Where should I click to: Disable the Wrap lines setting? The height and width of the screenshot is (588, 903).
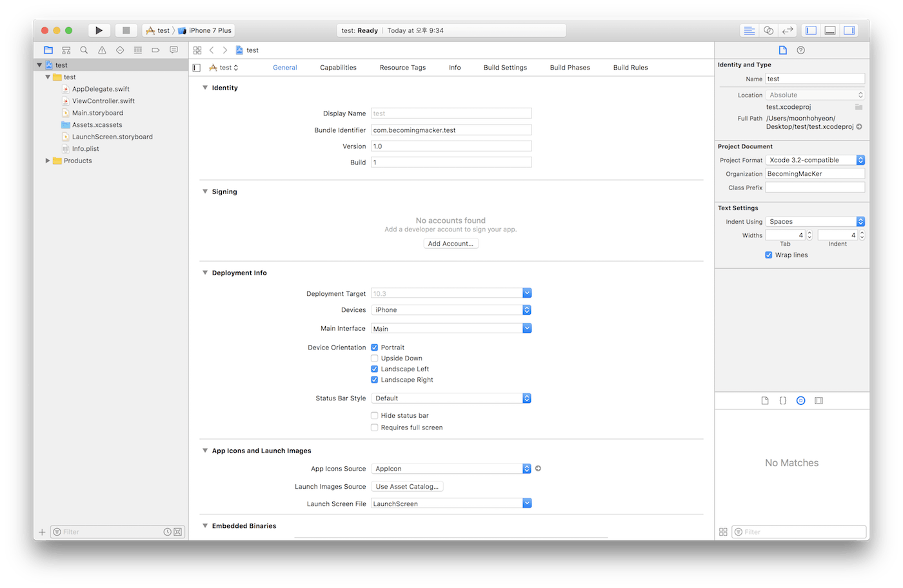(768, 255)
